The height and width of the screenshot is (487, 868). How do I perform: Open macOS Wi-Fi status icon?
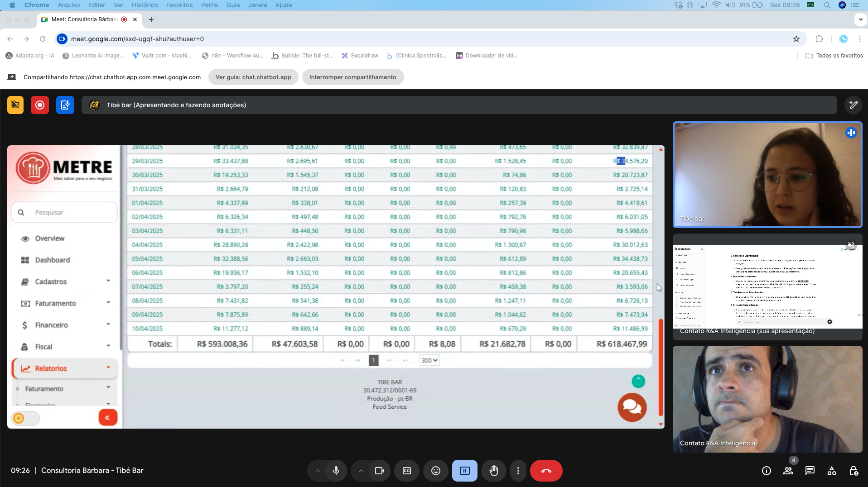click(716, 5)
